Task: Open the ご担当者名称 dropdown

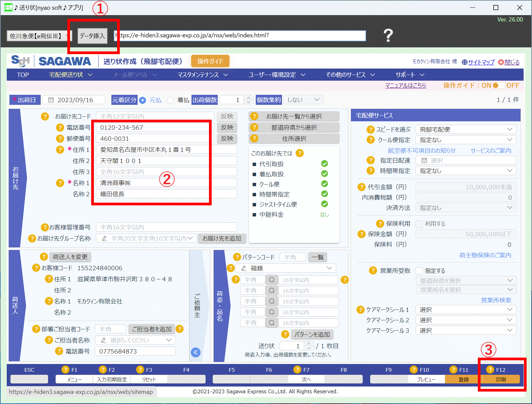Action: 135,340
